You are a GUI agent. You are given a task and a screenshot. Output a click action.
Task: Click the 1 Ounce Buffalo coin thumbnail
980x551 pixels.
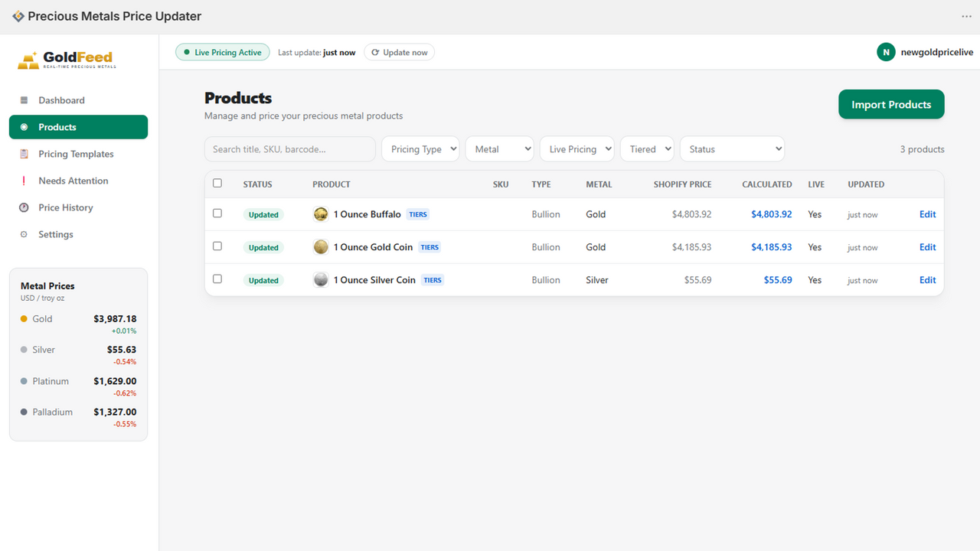coord(321,214)
